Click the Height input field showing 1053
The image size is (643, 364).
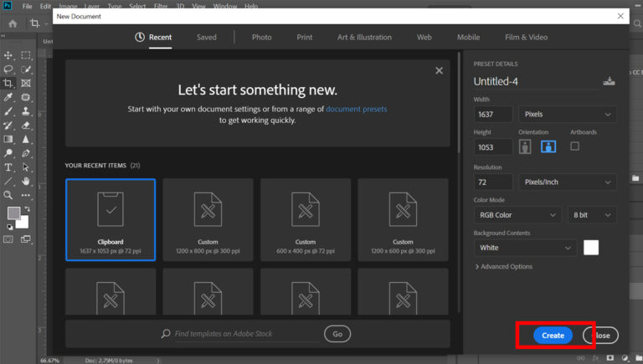493,147
